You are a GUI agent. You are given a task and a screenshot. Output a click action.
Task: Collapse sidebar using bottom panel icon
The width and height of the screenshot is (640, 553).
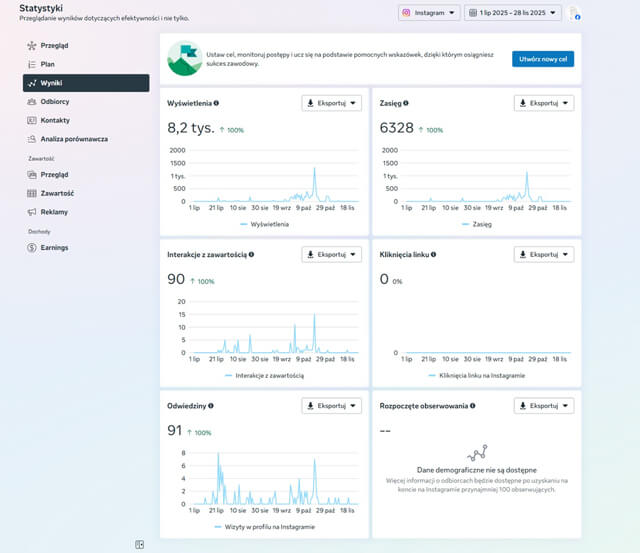(140, 544)
